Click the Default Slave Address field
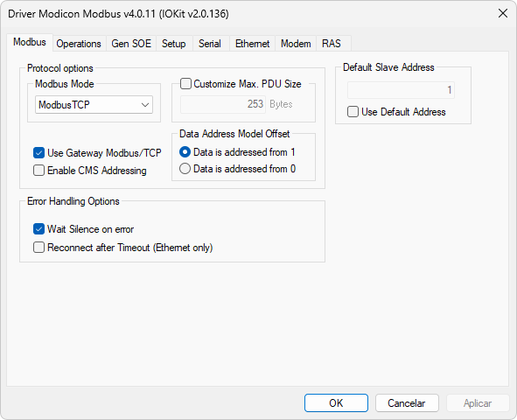 (x=401, y=90)
